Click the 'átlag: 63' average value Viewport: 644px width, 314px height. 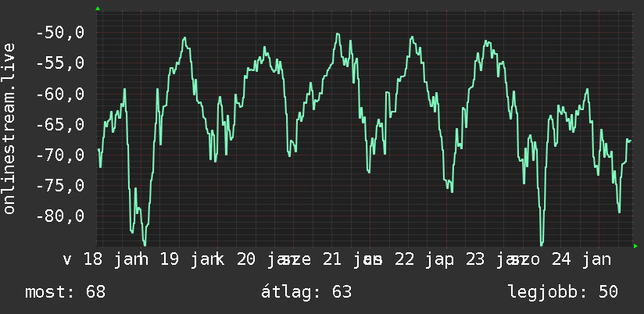click(x=306, y=292)
